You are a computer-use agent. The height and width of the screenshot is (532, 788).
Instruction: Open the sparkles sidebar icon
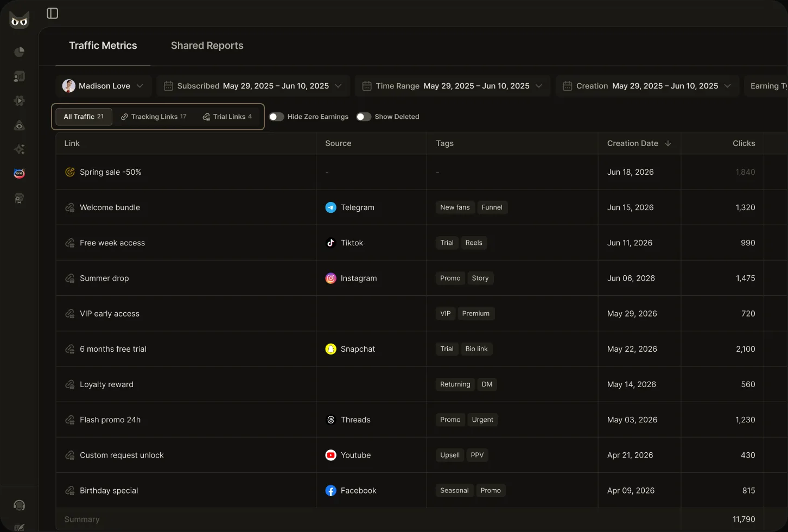(19, 149)
